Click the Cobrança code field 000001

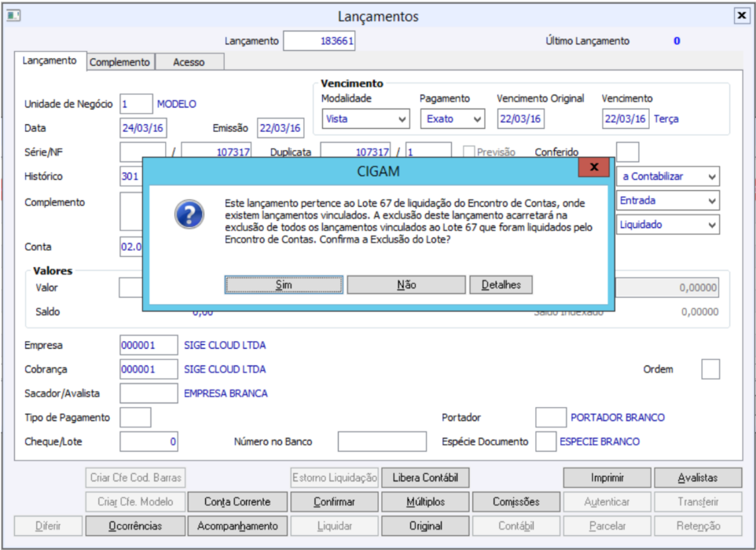click(x=149, y=369)
